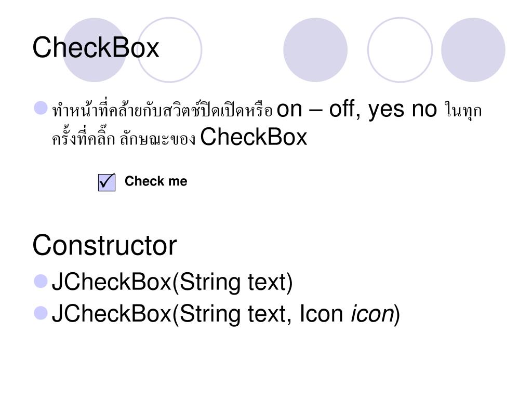Tick the Check me checkbox
Screen dimensions: 532x399
pos(107,182)
